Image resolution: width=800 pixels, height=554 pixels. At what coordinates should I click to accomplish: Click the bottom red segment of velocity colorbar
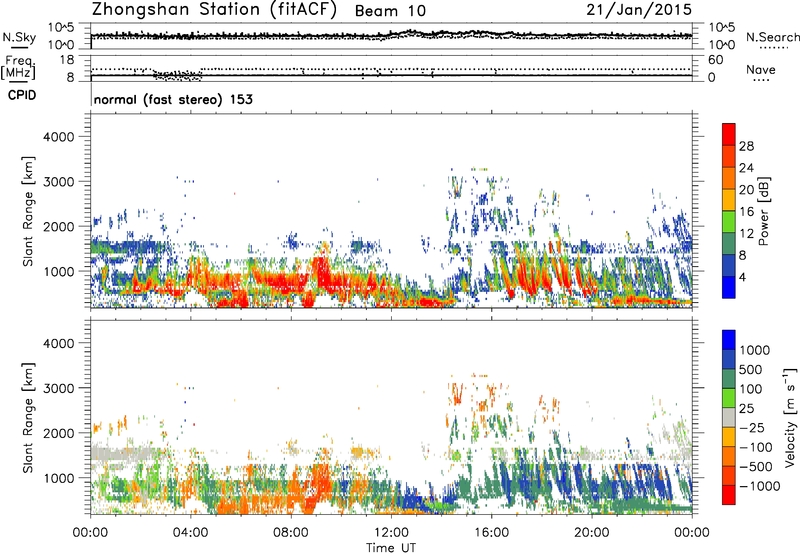point(729,495)
